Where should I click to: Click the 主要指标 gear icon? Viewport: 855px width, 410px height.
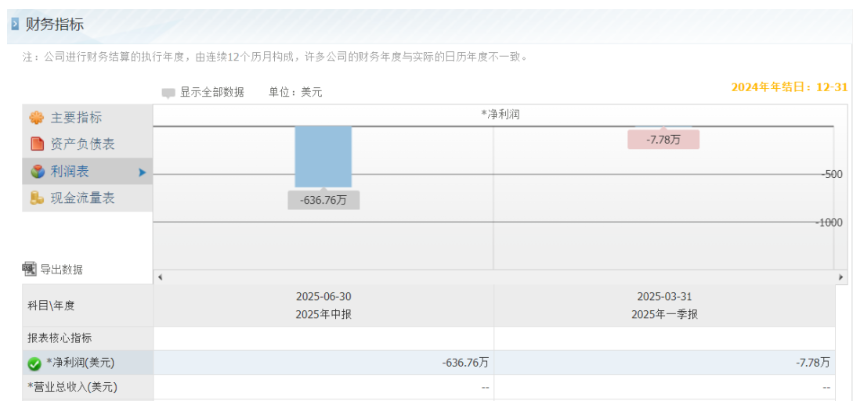(x=37, y=118)
